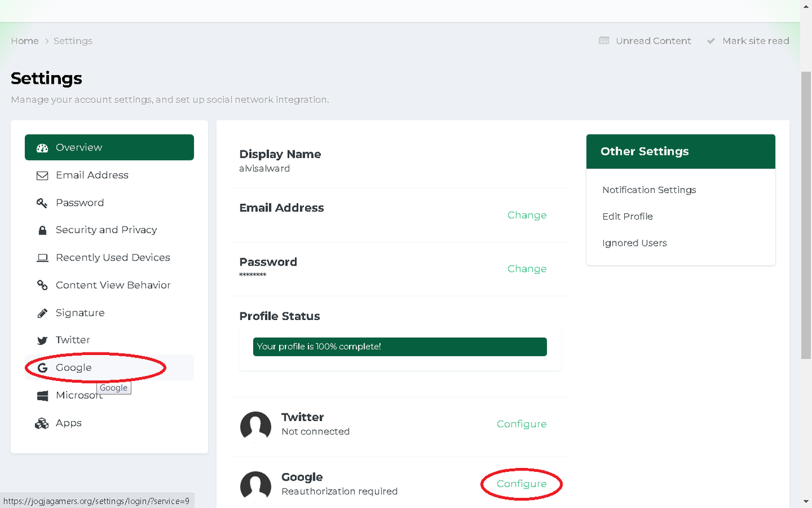Open Content View Behavior settings

109,285
